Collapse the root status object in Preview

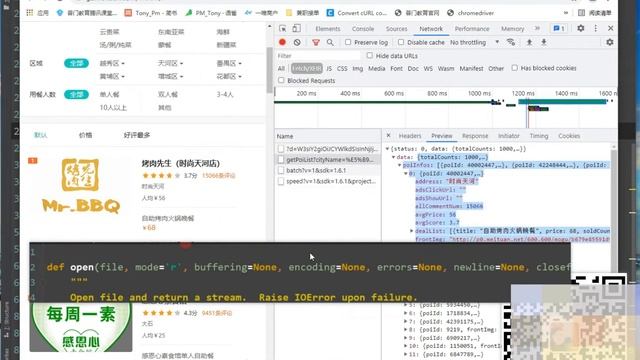387,149
